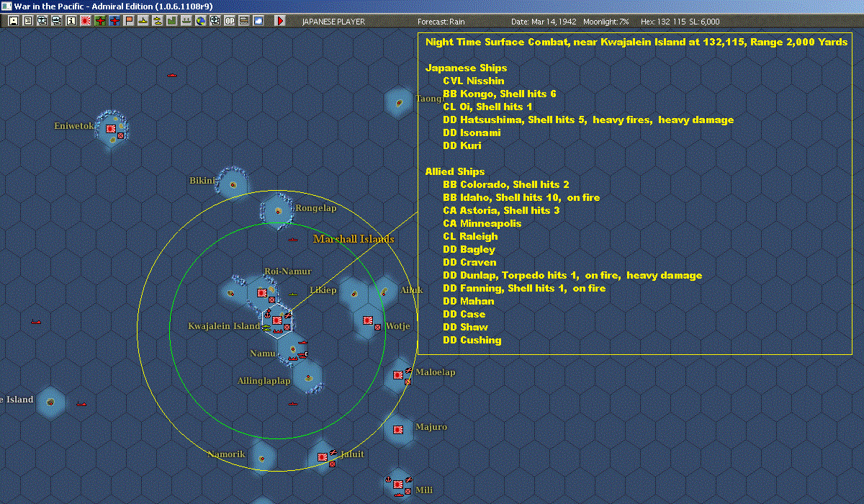Select the red ship icon south of Rongelap
864x504 pixels.
tap(293, 239)
